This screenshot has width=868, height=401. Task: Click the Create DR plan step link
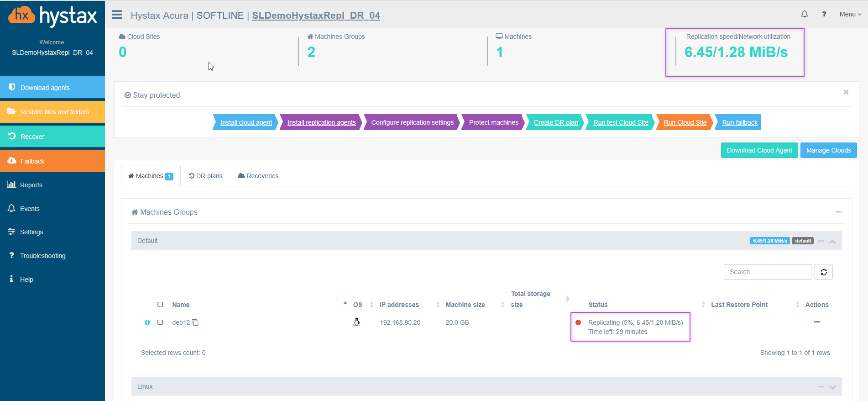click(555, 122)
